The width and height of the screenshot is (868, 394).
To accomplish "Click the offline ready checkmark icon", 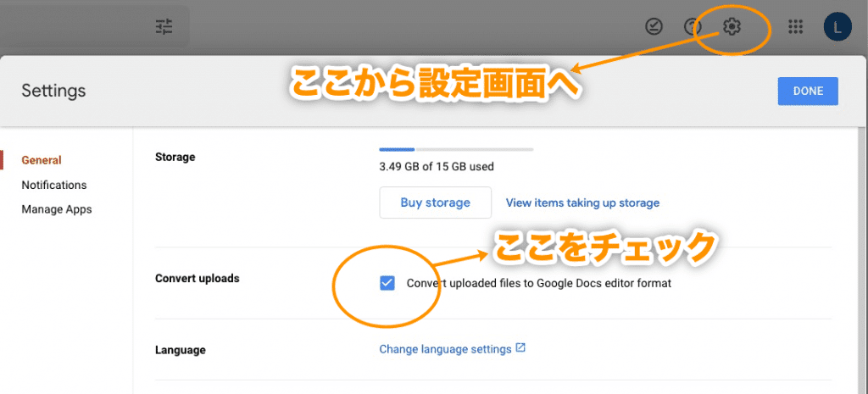I will [x=654, y=27].
